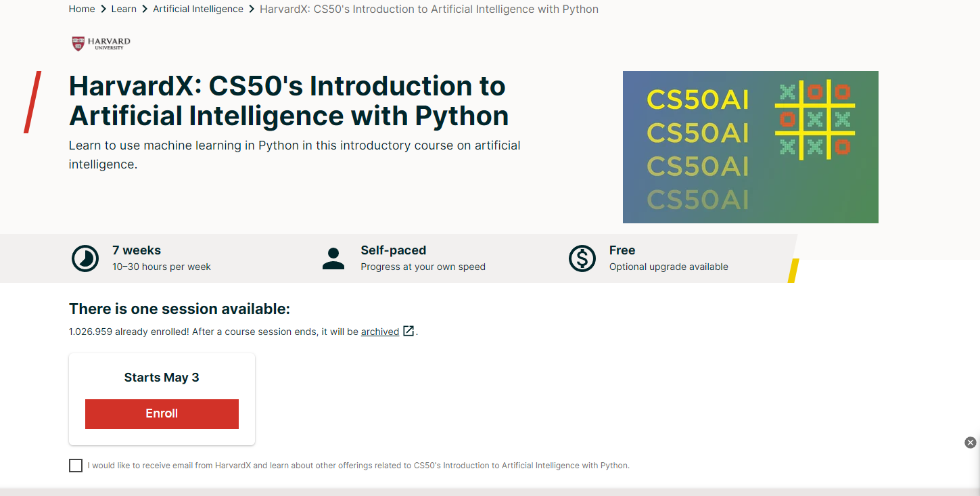Enable HarvardX email offers checkbox

(76, 466)
